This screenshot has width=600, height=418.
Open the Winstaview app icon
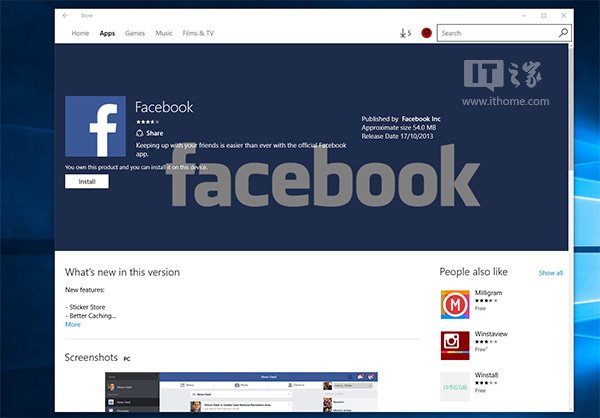click(455, 345)
